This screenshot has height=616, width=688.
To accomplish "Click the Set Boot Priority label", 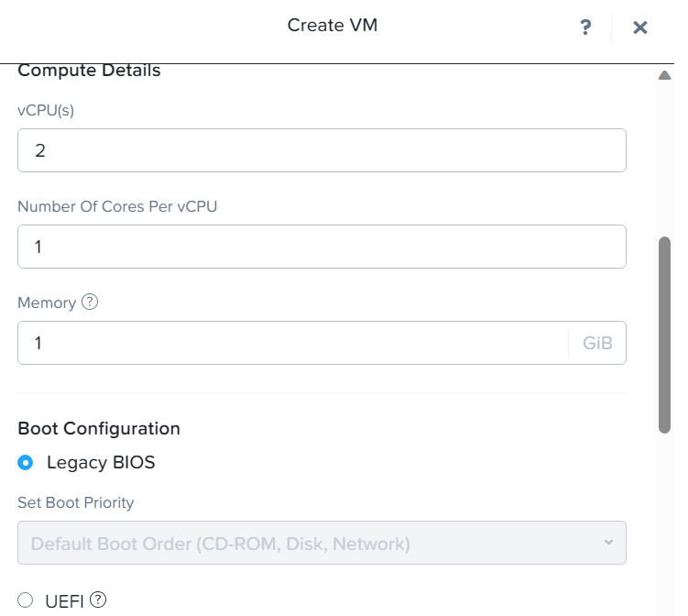I will (76, 502).
